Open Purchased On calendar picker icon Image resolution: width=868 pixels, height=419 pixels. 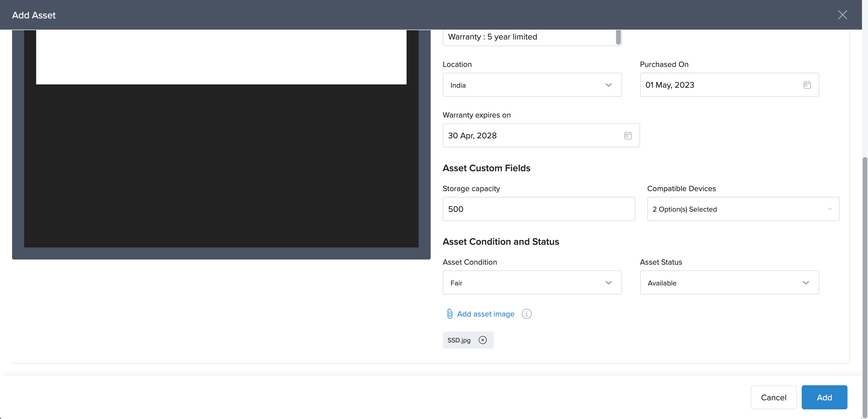pyautogui.click(x=807, y=85)
